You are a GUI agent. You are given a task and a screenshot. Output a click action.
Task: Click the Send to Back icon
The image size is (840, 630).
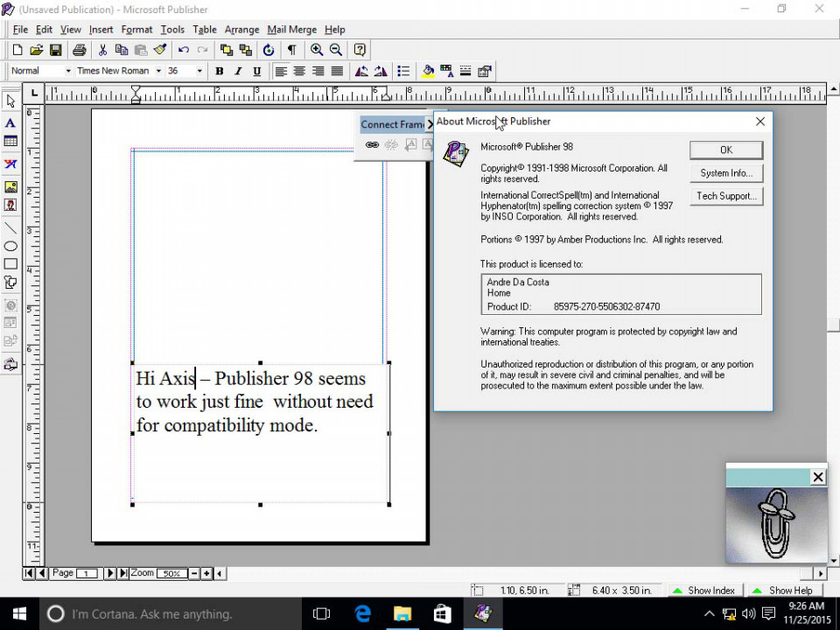pyautogui.click(x=246, y=51)
